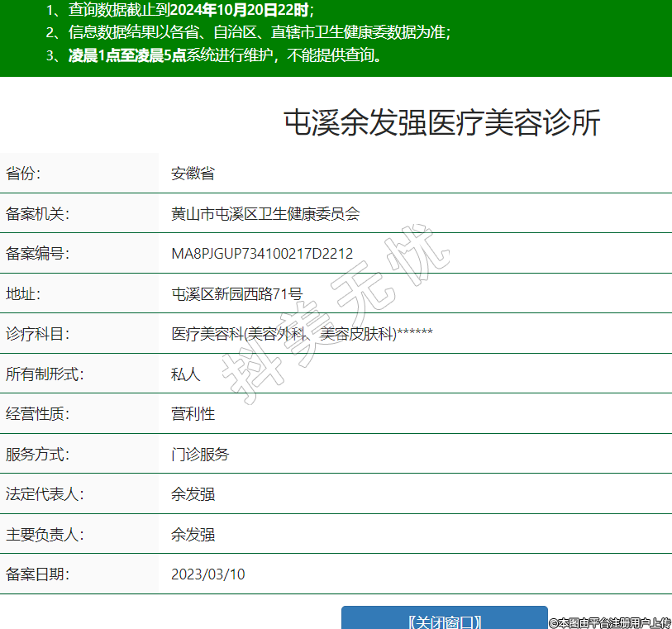Click the 私人 ownership value
This screenshot has width=672, height=629.
[185, 374]
